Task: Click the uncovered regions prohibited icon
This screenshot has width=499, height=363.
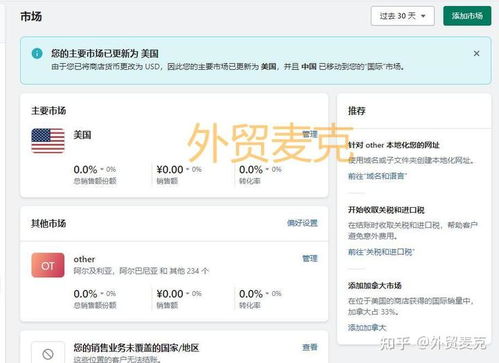Action: coord(48,354)
